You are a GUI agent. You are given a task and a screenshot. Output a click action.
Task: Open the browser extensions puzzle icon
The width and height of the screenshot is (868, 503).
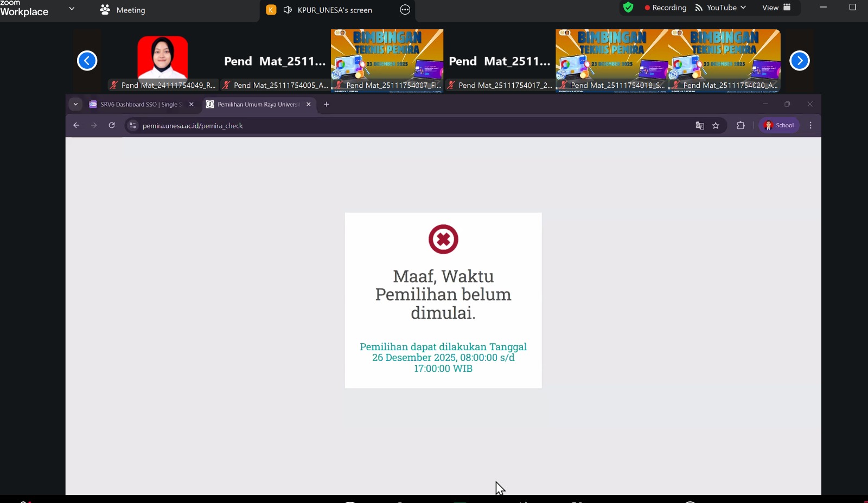741,126
